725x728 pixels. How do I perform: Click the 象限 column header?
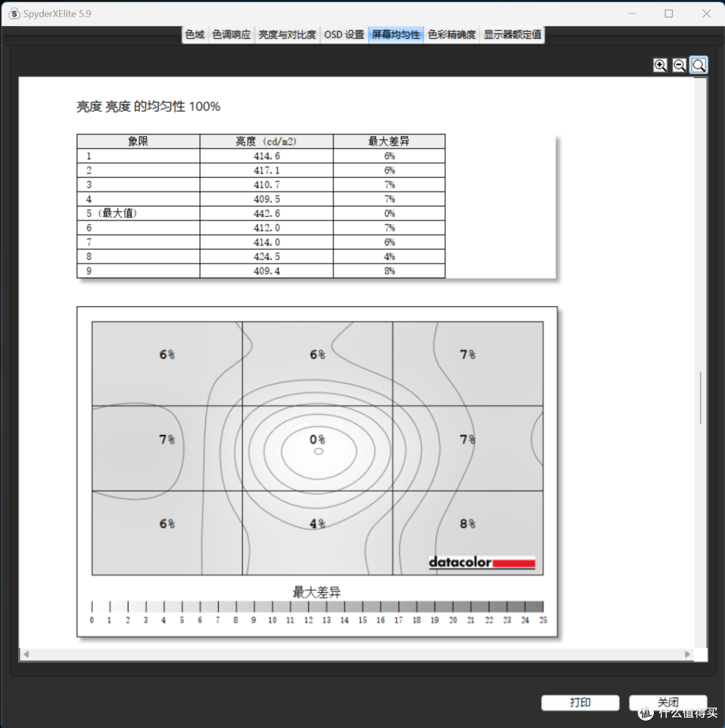tap(138, 141)
